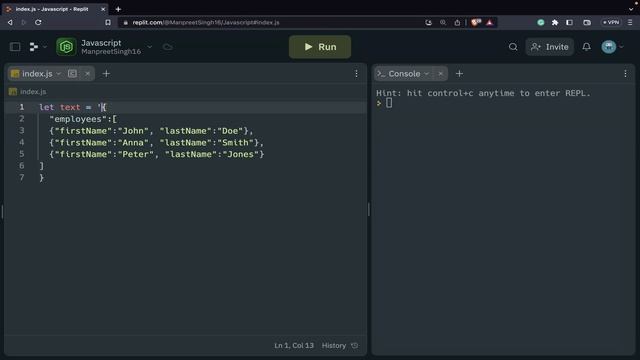Viewport: 640px width, 360px height.
Task: Add a new tab in console pane
Action: tap(459, 74)
